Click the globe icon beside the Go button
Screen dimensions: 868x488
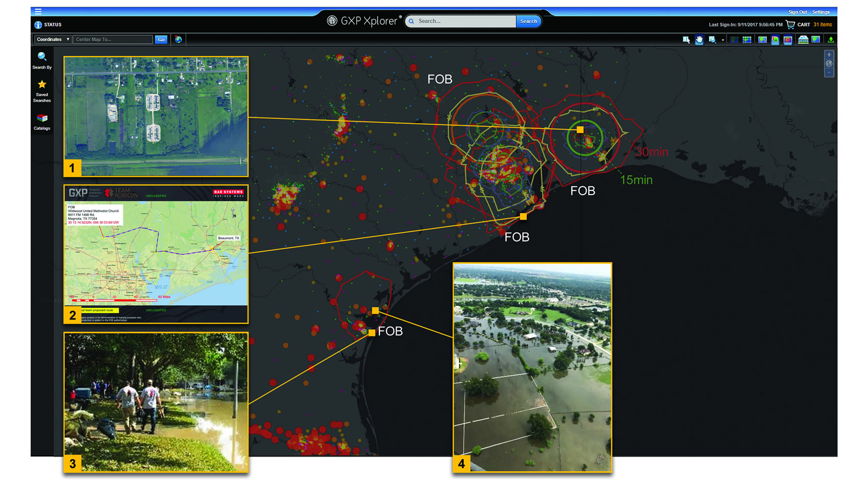click(x=178, y=39)
